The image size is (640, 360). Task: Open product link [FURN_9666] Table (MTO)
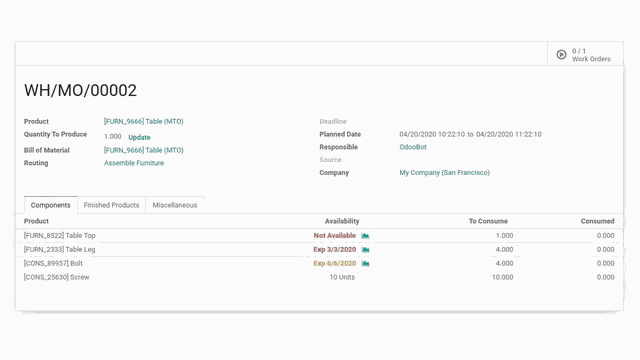coord(144,121)
